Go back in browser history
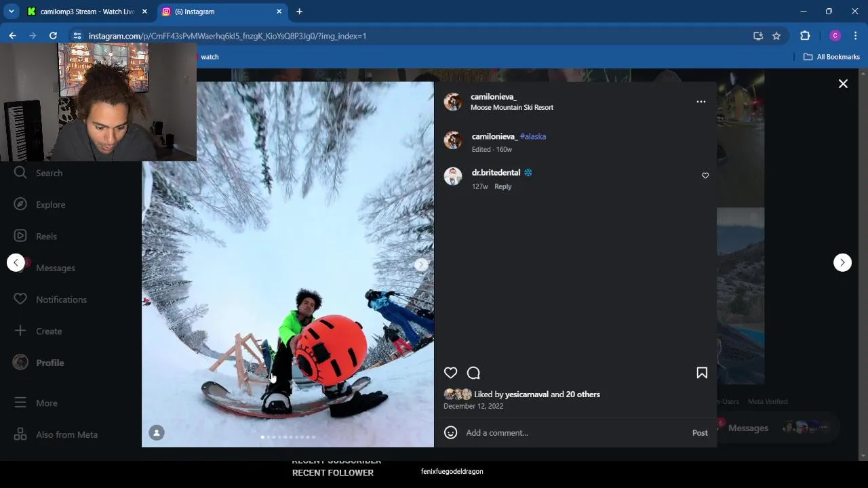Viewport: 868px width, 488px height. (12, 36)
